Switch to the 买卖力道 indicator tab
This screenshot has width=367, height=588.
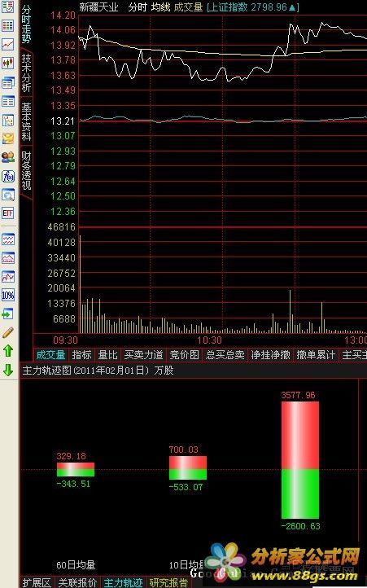point(143,355)
